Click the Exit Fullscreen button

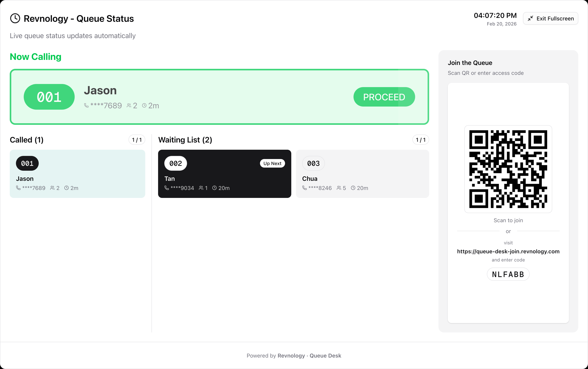[550, 18]
